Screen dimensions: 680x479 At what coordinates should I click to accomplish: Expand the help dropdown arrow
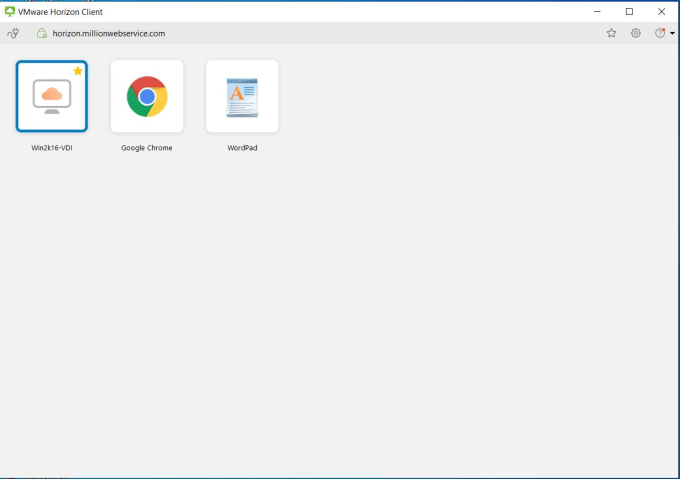(x=672, y=33)
